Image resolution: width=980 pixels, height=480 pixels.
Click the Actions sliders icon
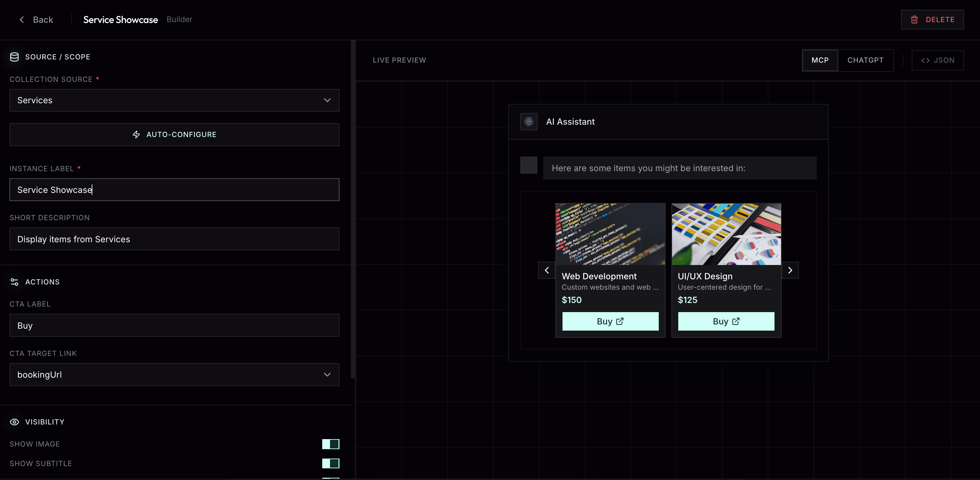tap(14, 282)
